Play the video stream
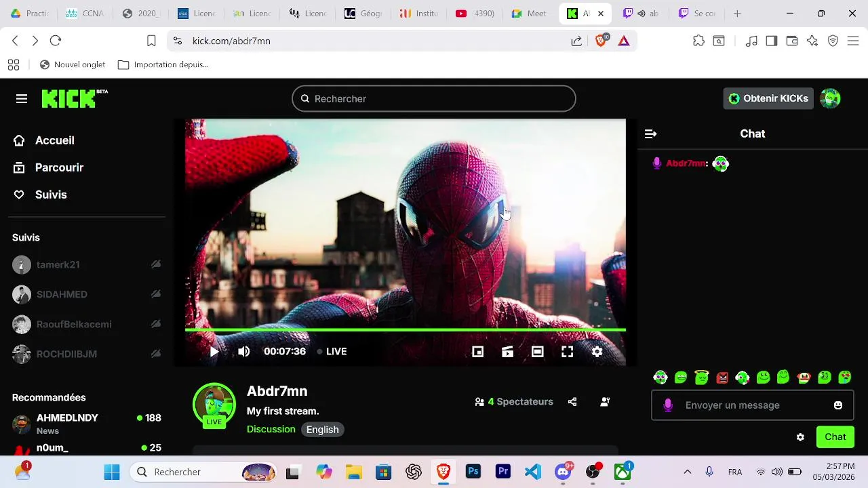The height and width of the screenshot is (488, 868). tap(214, 351)
